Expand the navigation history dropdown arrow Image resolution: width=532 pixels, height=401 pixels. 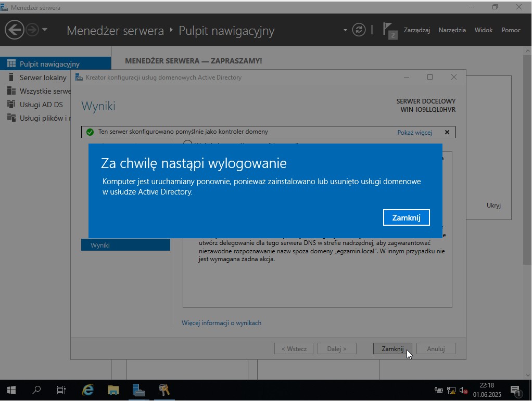45,30
